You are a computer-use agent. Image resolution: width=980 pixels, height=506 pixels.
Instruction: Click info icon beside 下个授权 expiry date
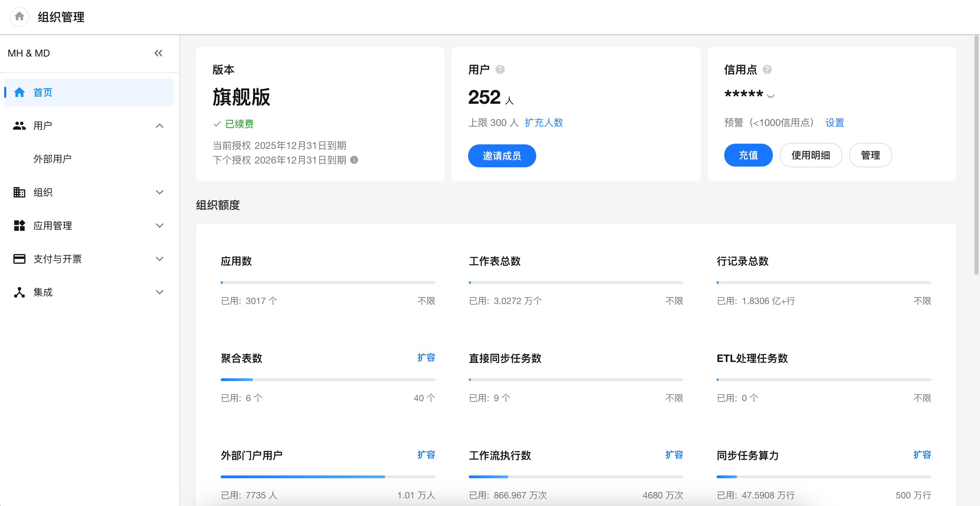pyautogui.click(x=354, y=160)
